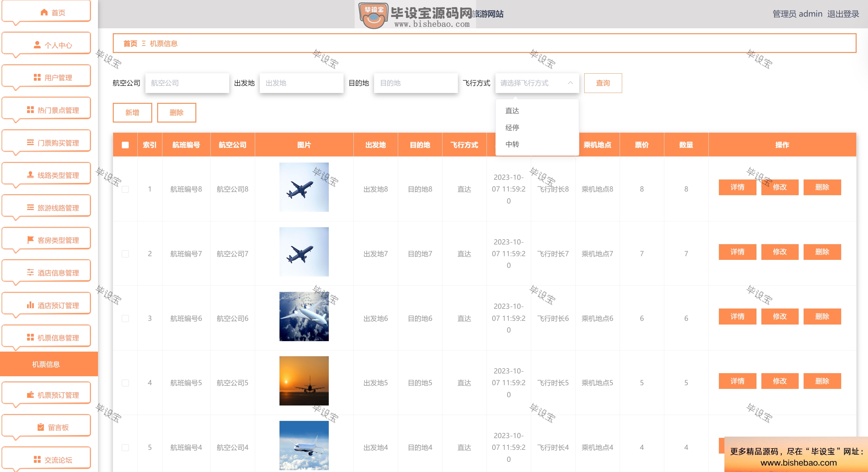Click the sliders icon beside 酒店信息管理
This screenshot has width=868, height=472.
pos(30,273)
